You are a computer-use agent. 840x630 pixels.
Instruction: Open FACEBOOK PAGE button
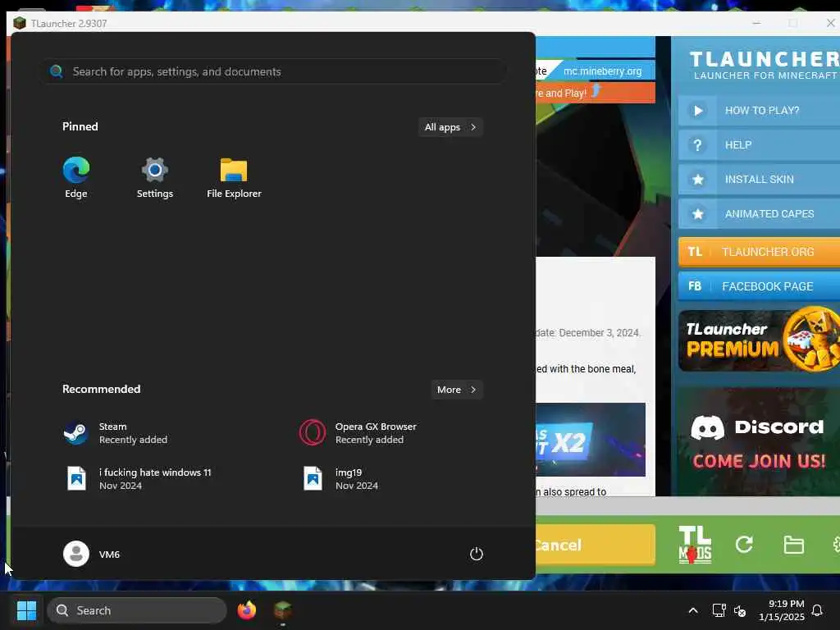pos(759,286)
